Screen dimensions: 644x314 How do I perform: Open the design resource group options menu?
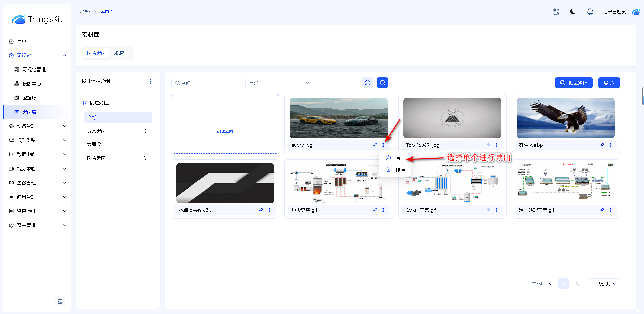click(151, 81)
